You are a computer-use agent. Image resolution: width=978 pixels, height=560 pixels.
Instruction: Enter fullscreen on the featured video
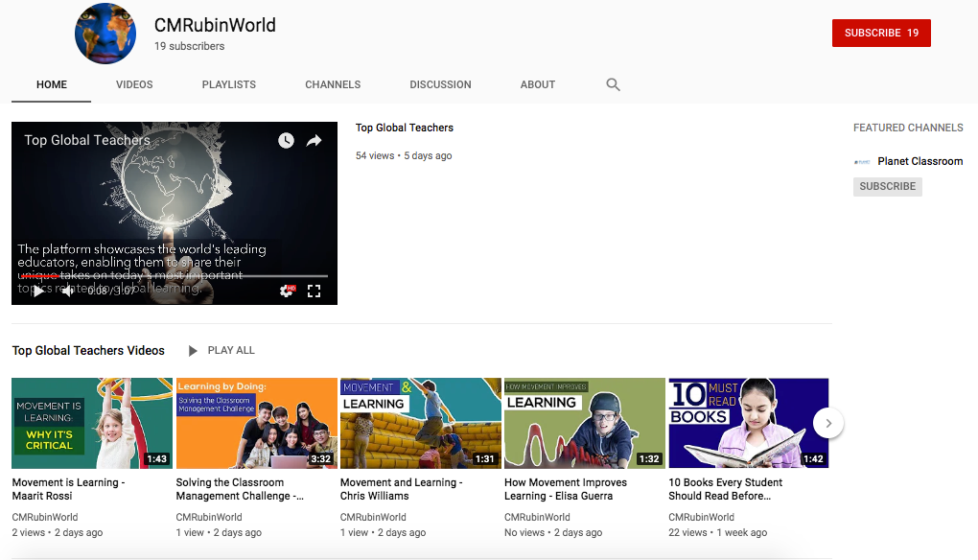tap(314, 291)
